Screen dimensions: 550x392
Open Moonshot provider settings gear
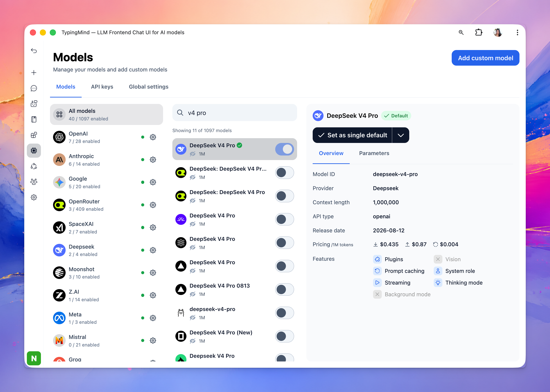pyautogui.click(x=153, y=273)
